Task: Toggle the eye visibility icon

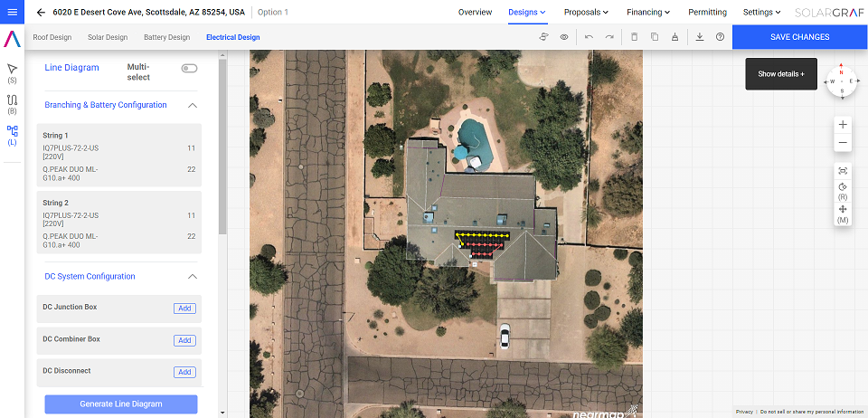Action: click(564, 37)
